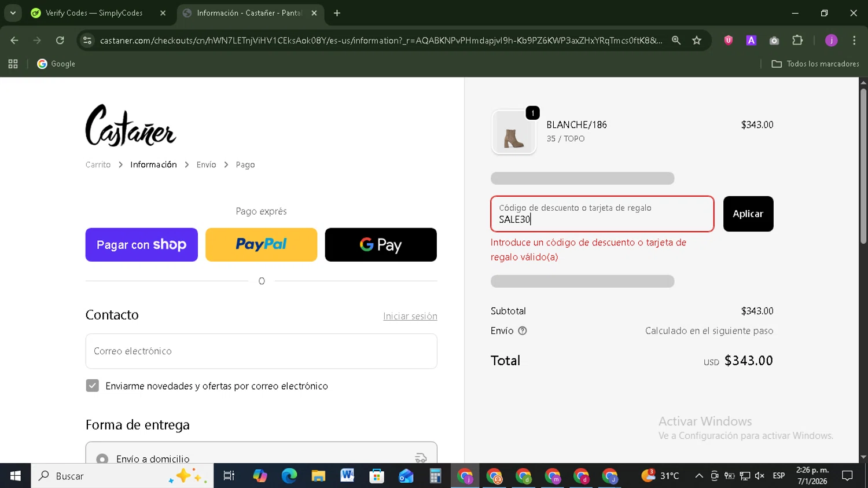Viewport: 868px width, 488px height.
Task: Select the Envío breadcrumb step
Action: click(206, 165)
